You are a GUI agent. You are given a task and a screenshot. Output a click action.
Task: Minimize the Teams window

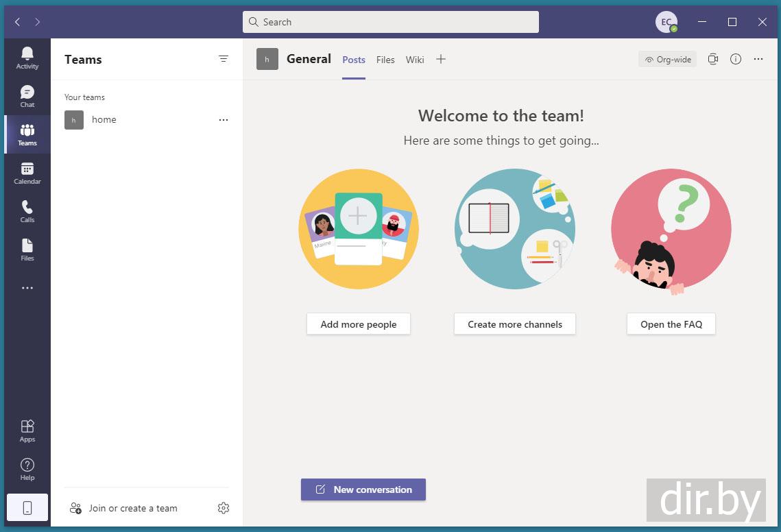coord(702,22)
